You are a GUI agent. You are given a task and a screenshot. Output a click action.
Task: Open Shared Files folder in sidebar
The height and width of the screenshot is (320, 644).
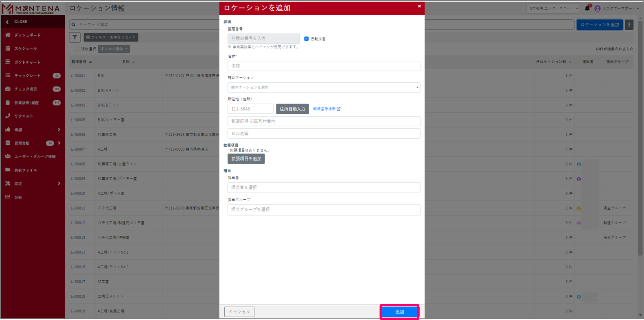(25, 170)
